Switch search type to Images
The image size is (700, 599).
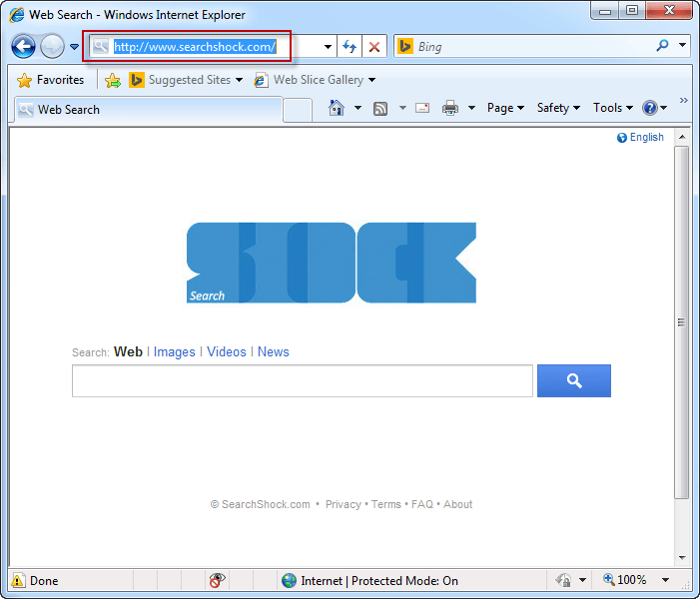174,351
